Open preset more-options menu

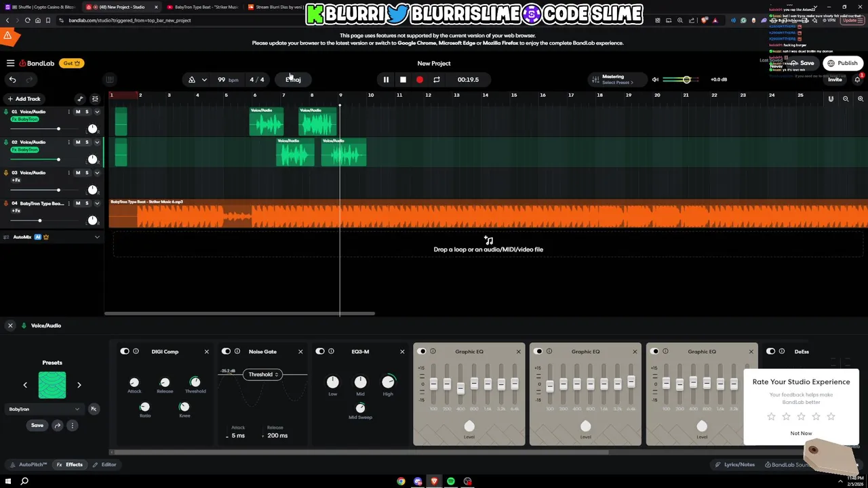[x=72, y=426]
